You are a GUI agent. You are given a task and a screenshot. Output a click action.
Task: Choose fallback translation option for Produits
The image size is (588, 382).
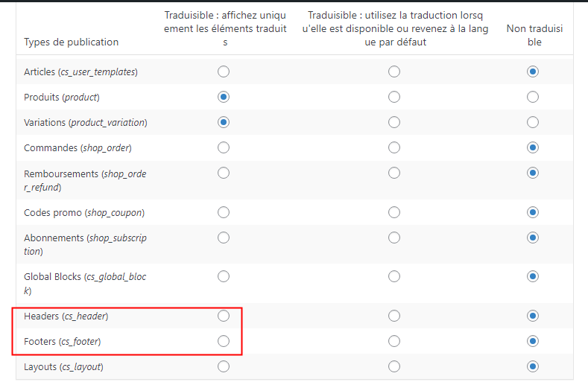click(x=394, y=97)
